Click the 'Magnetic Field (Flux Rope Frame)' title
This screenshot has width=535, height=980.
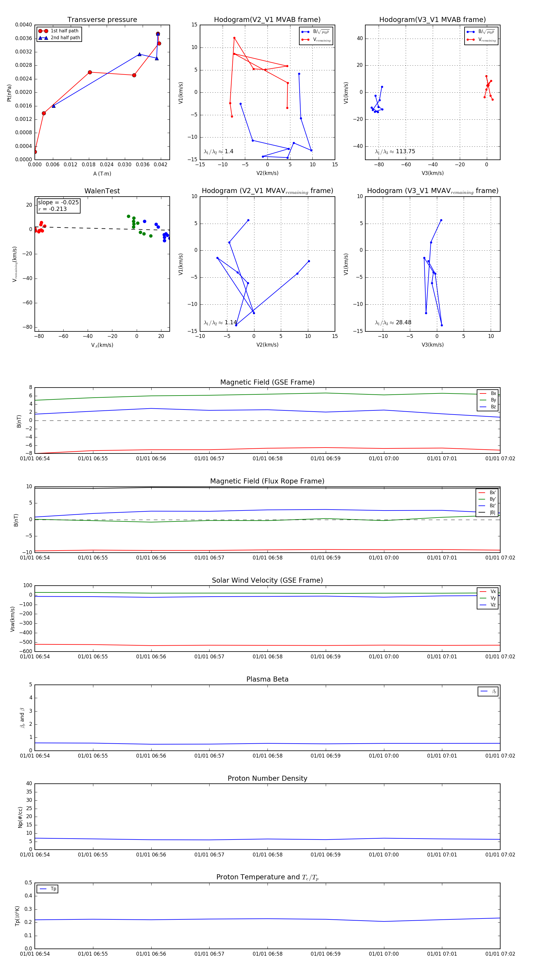pos(267,481)
